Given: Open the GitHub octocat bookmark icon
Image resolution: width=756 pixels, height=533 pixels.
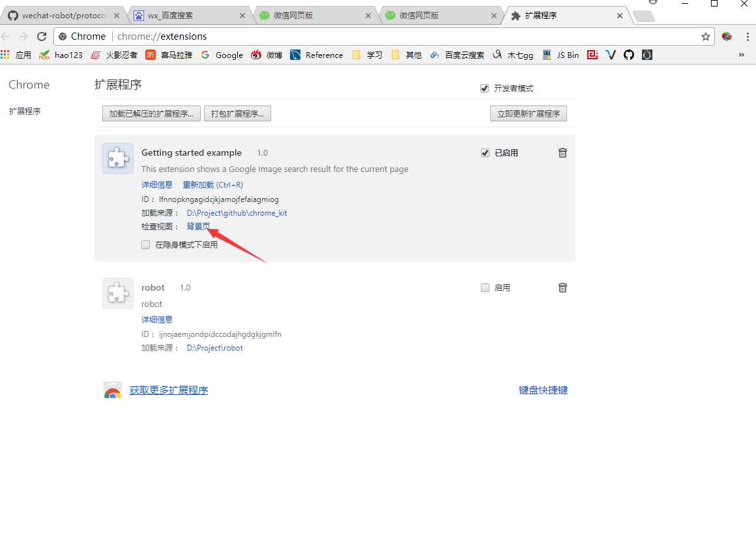Looking at the screenshot, I should tap(629, 55).
